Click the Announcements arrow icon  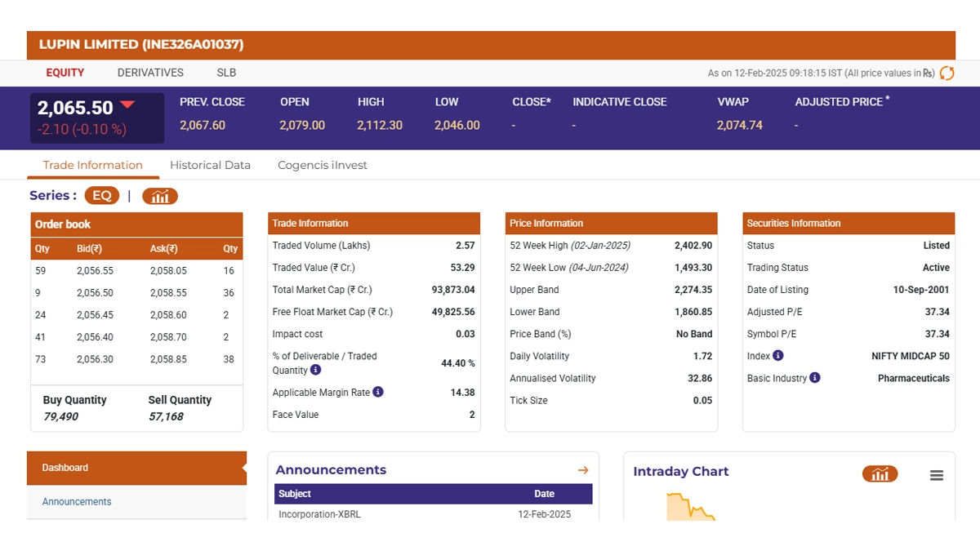583,470
